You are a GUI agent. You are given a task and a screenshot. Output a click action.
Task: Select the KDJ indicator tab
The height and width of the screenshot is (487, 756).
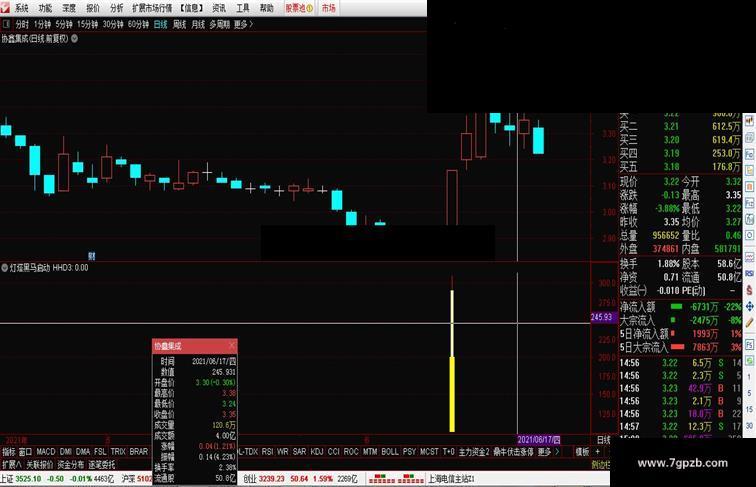[317, 452]
